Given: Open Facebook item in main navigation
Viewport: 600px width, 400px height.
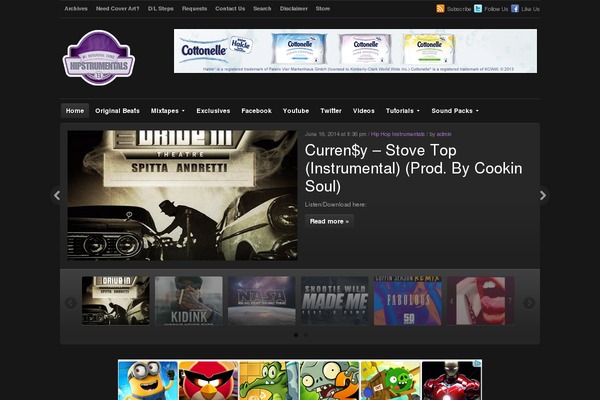Looking at the screenshot, I should coord(256,111).
